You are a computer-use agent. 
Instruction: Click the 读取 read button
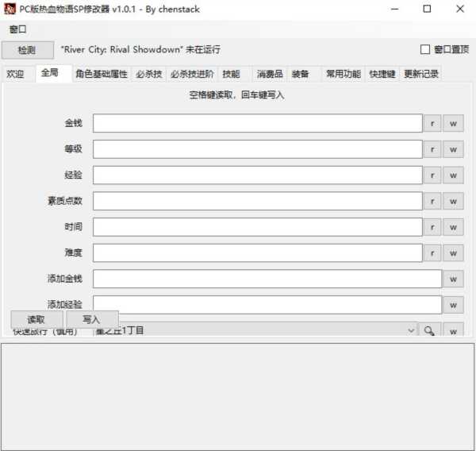(36, 319)
